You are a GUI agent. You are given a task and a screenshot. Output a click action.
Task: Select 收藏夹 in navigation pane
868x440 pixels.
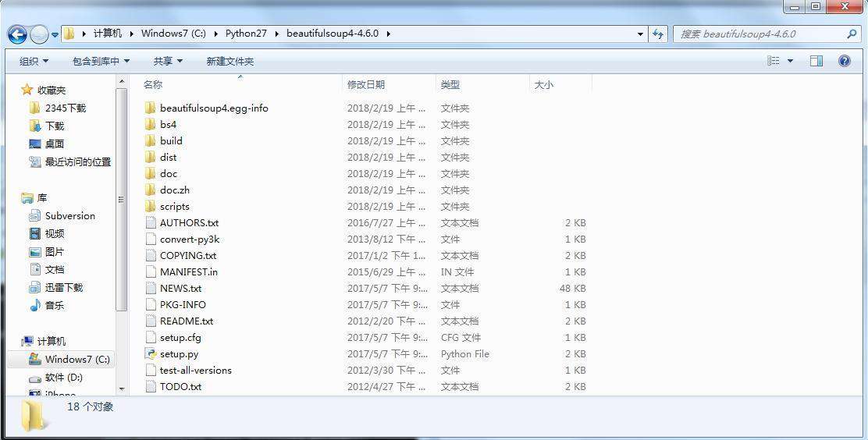(51, 90)
